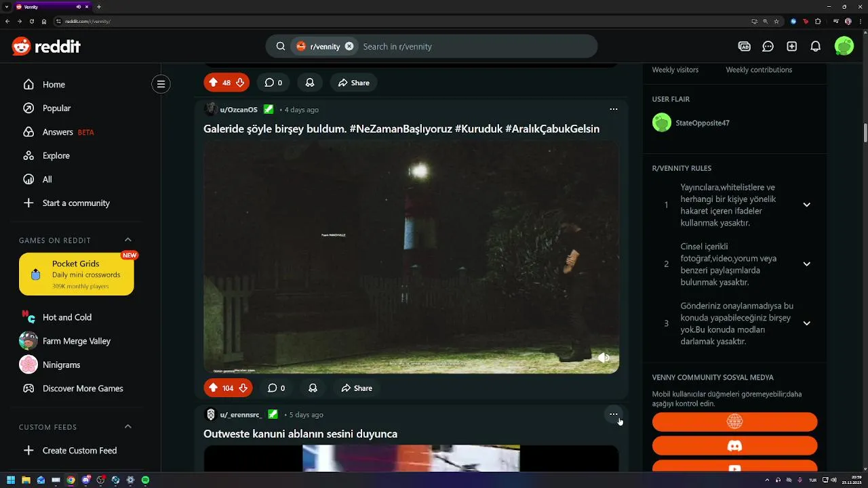This screenshot has height=488, width=868.
Task: Open the three-dot menu on the OzcanOS post
Action: (613, 109)
